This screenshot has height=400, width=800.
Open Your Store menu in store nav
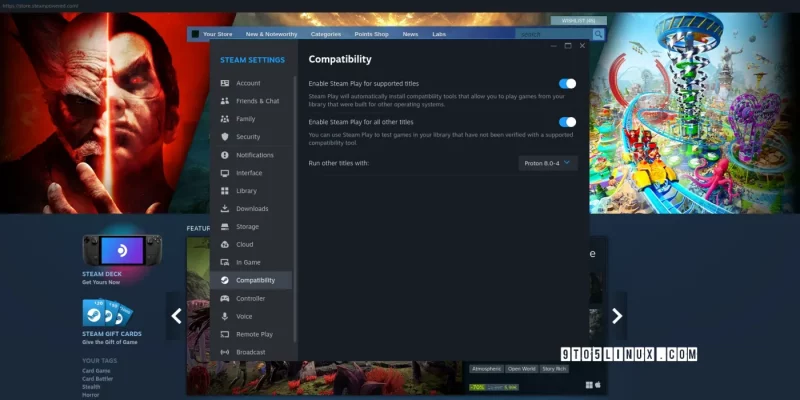(217, 34)
